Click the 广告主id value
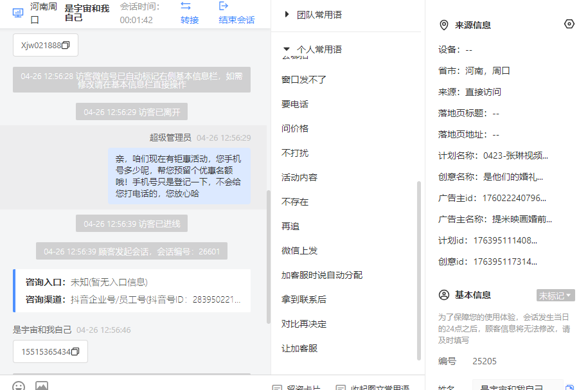 (x=514, y=198)
